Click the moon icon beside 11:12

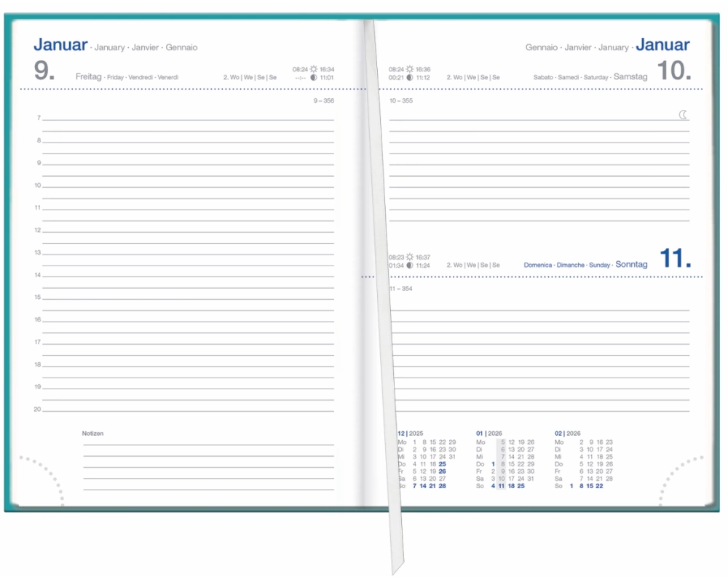coord(410,77)
